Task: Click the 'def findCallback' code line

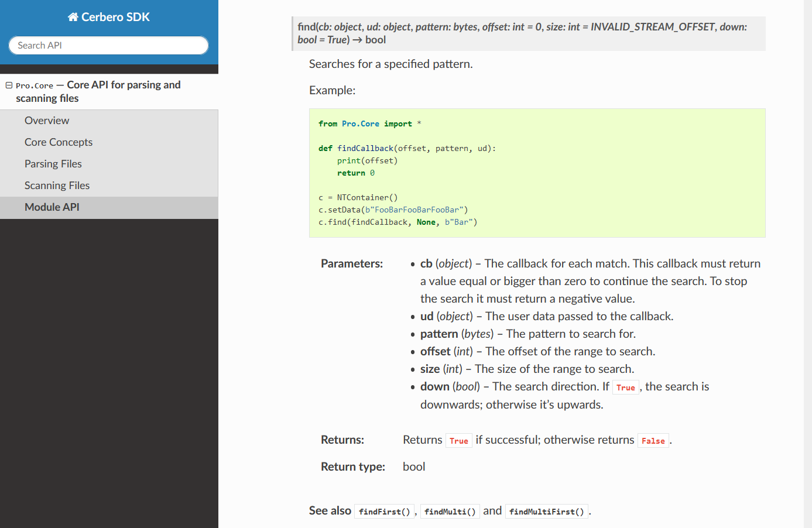Action: 407,148
